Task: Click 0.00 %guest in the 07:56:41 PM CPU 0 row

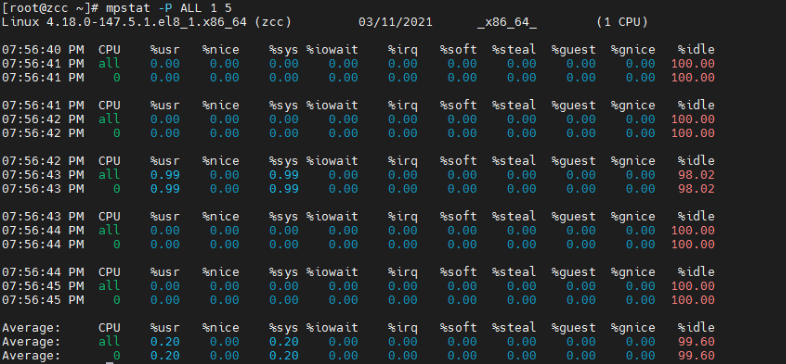Action: (x=581, y=78)
